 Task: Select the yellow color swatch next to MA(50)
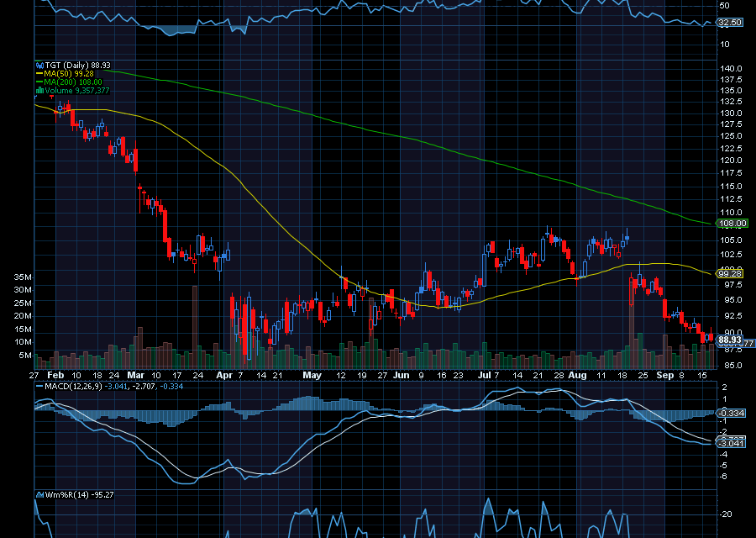coord(39,74)
